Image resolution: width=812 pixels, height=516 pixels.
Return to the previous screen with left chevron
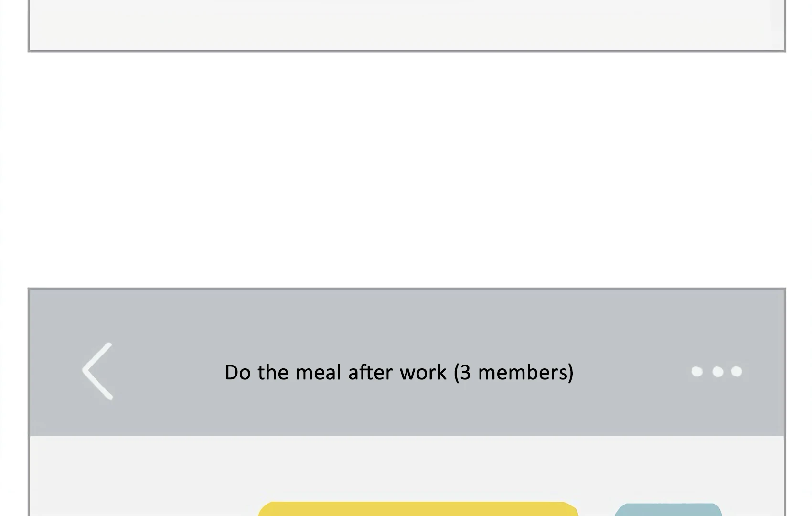coord(98,371)
